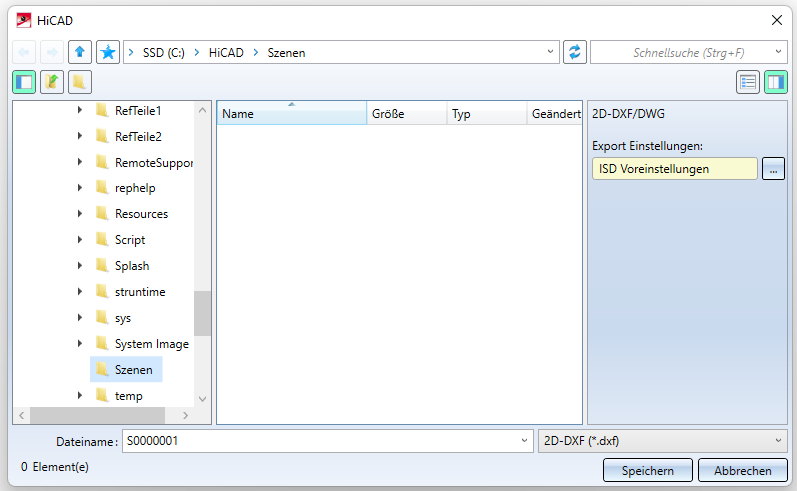Toggle the folder tree pane

click(x=24, y=82)
